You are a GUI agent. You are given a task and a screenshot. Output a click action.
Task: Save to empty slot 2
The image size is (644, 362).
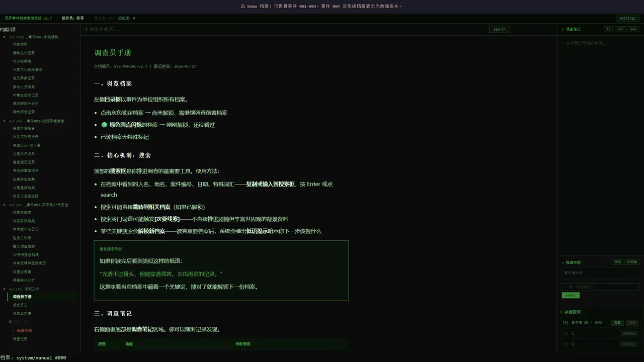[629, 344]
